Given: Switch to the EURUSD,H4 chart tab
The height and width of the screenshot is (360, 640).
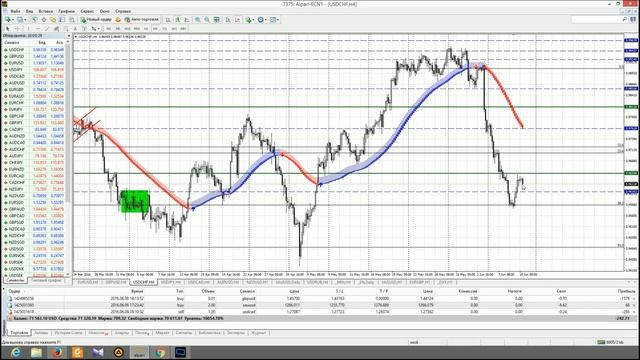Looking at the screenshot, I should pos(88,282).
